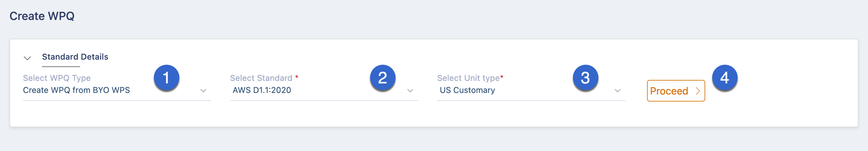The width and height of the screenshot is (868, 151).
Task: Click the Select WPQ Type label
Action: point(57,78)
